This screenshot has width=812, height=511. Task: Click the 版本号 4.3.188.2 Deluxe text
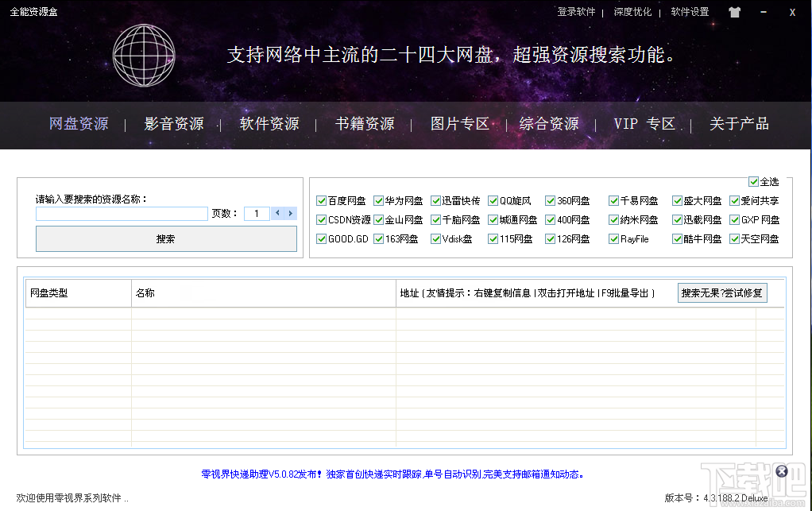[x=716, y=498]
